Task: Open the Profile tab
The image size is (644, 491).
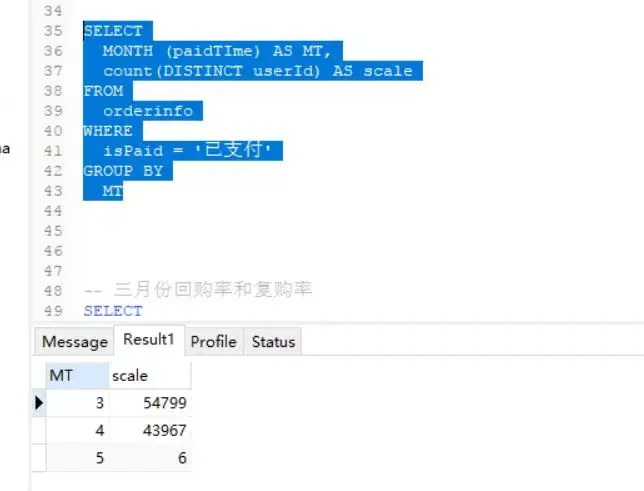Action: point(214,341)
